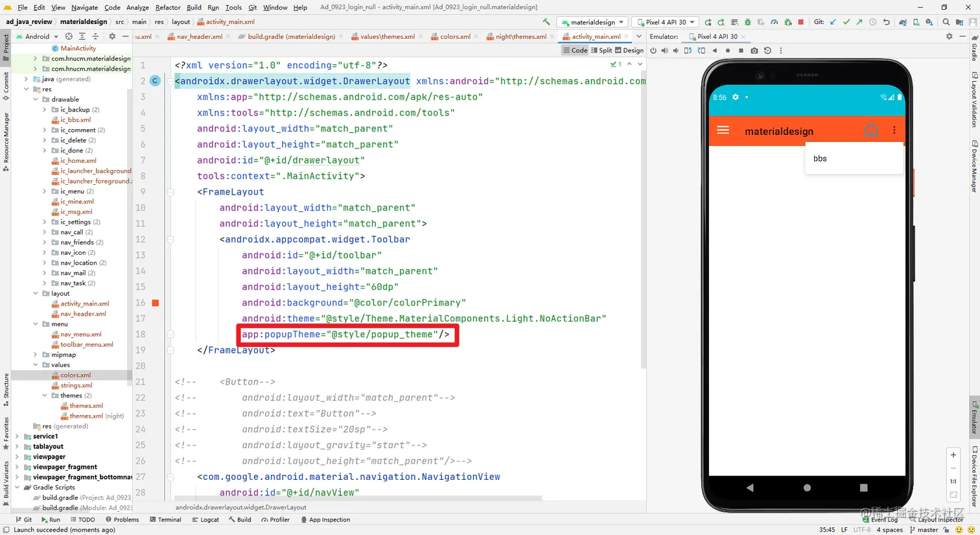The height and width of the screenshot is (535, 980).
Task: Open the Logcat tool window
Action: coord(205,519)
